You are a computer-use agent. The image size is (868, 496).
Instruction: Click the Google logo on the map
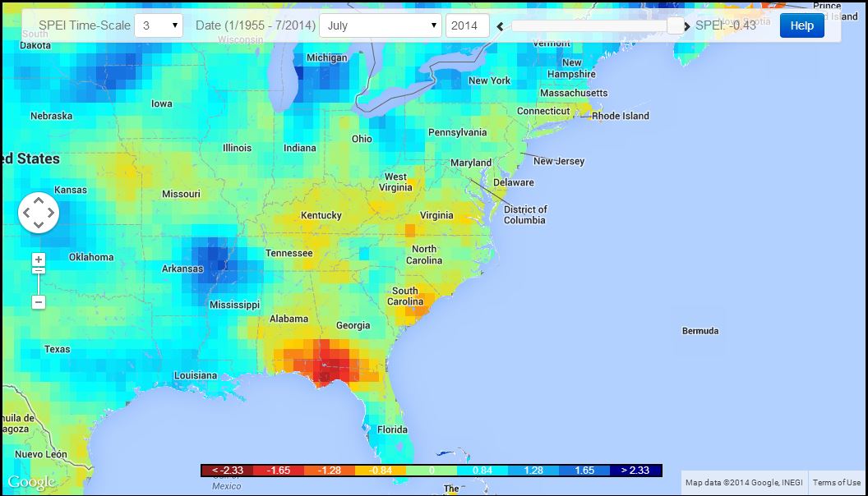point(31,482)
